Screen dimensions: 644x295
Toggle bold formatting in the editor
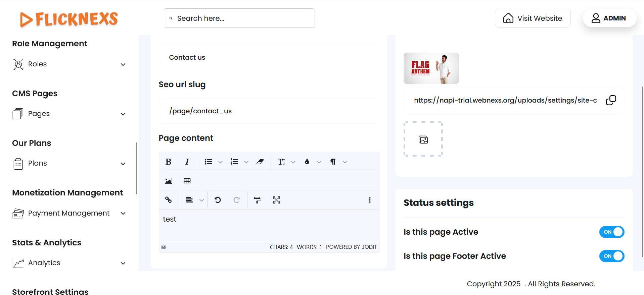pos(169,162)
